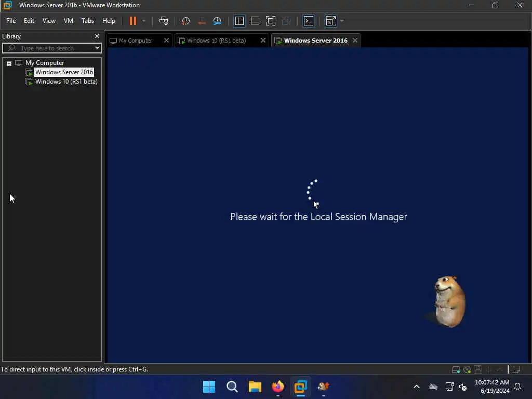Open the Help menu
532x399 pixels.
[x=109, y=21]
